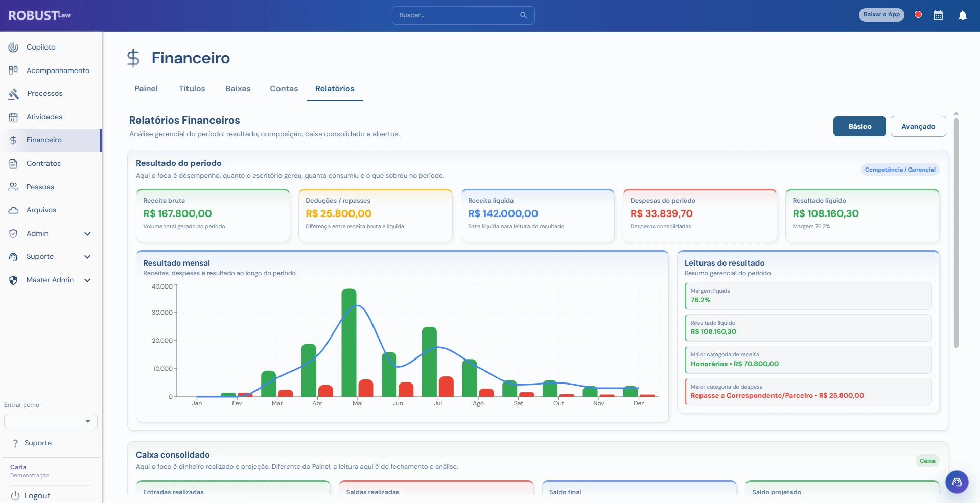This screenshot has height=503, width=980.
Task: Click the Caixa badge
Action: click(x=927, y=461)
